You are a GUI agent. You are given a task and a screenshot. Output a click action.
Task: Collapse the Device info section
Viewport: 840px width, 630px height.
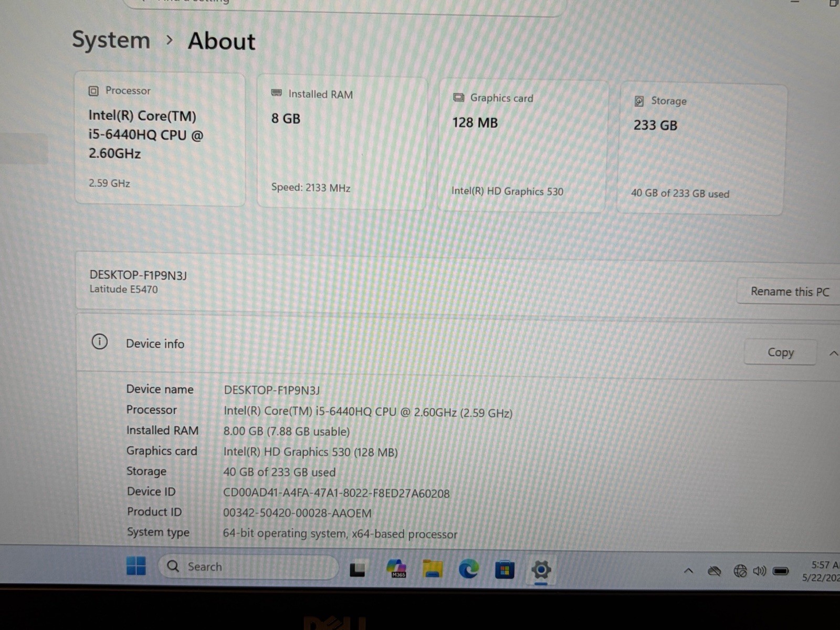tap(833, 353)
